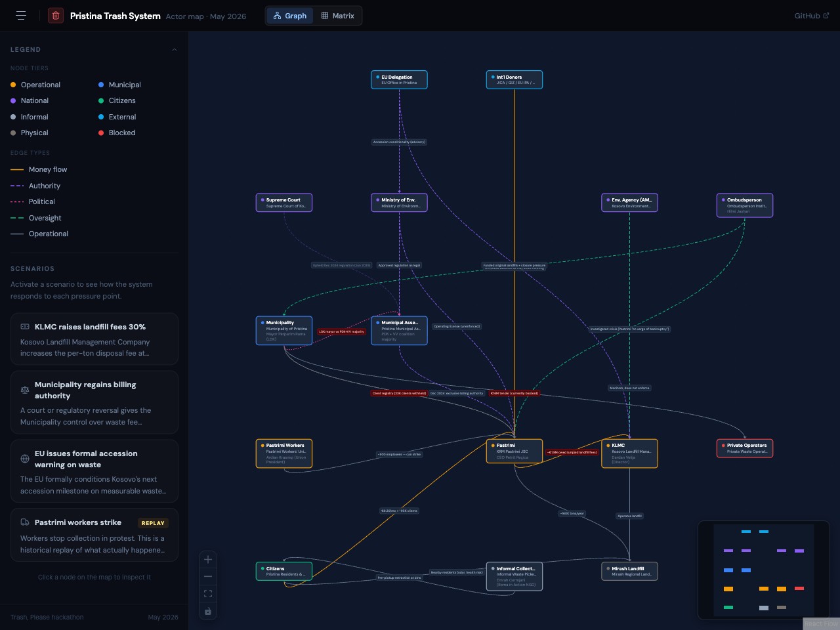Click the Authority edge type entry
Screen dimensions: 840x630
[x=36, y=186]
